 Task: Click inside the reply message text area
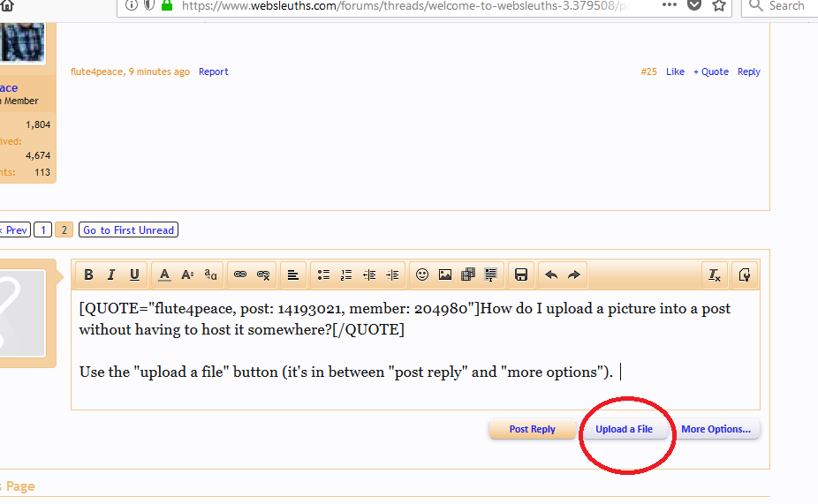pyautogui.click(x=415, y=388)
